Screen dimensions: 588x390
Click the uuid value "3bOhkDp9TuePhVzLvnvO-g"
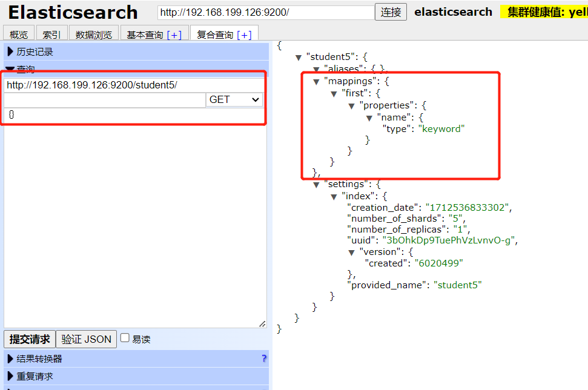(449, 240)
